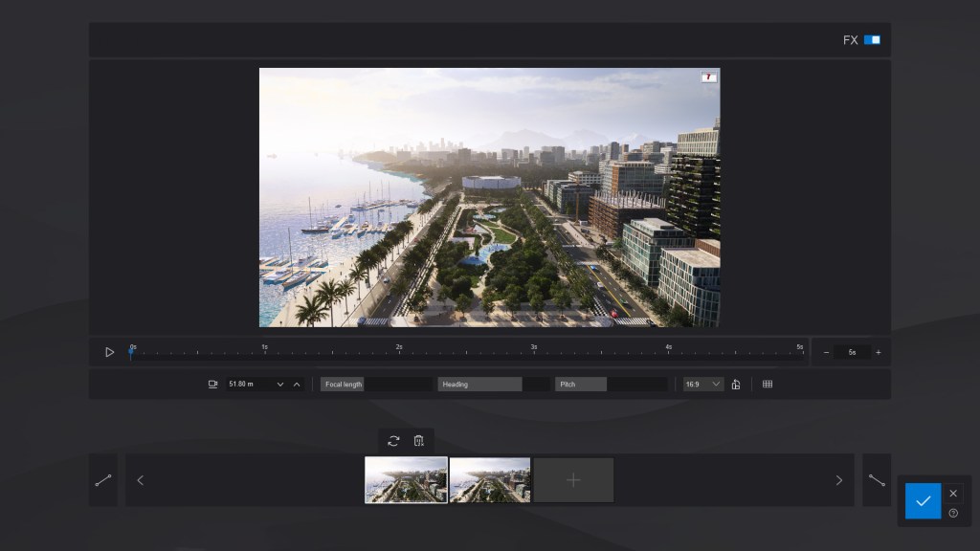
Task: Click the left easing curve icon
Action: [x=103, y=479]
